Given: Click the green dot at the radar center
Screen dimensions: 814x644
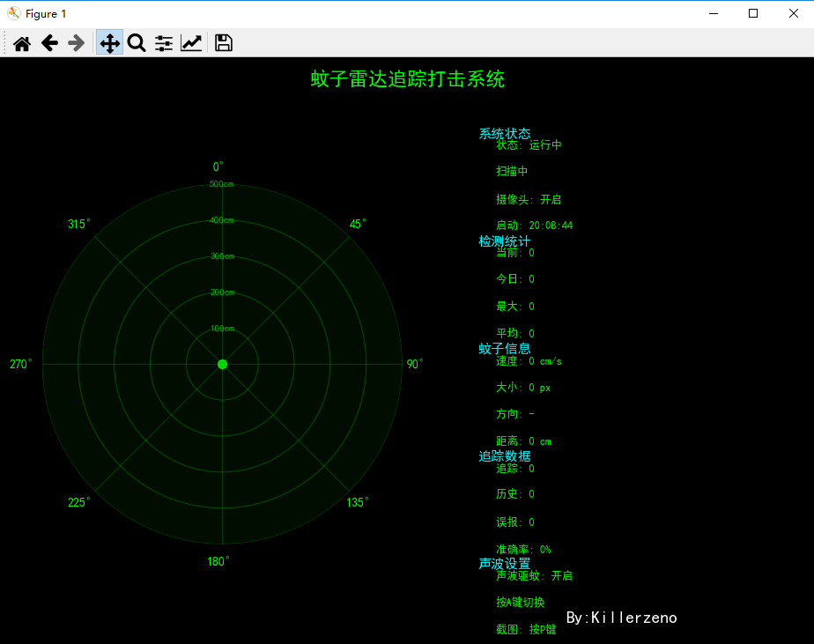Looking at the screenshot, I should pyautogui.click(x=222, y=364).
